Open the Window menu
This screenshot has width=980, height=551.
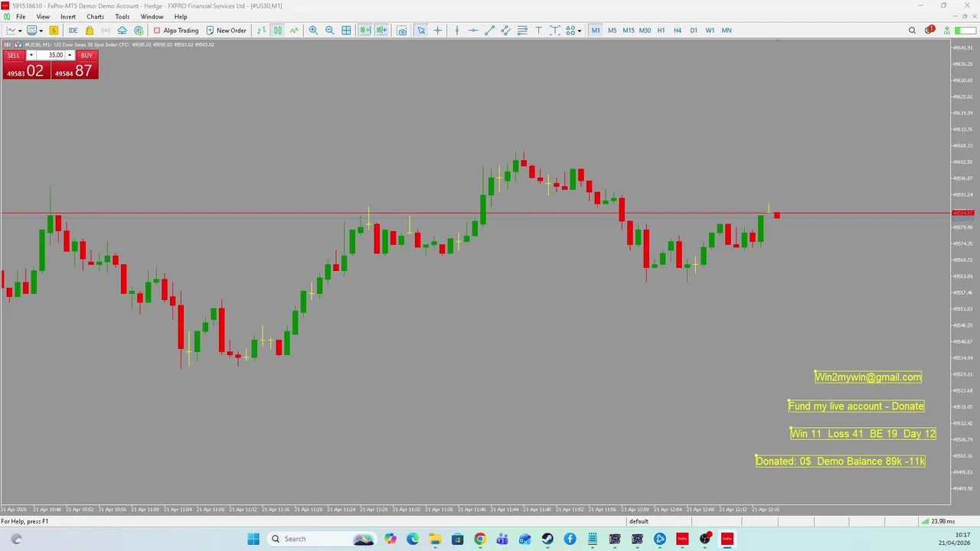pos(152,17)
